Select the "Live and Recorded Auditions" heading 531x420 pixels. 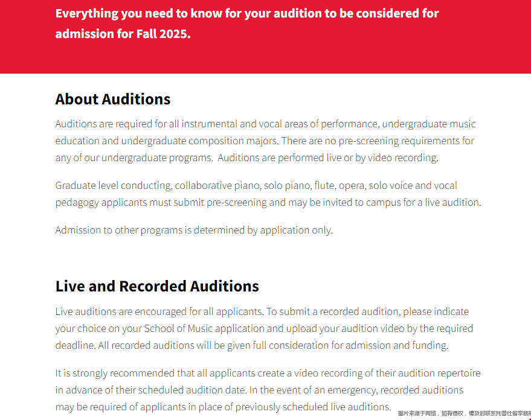(x=157, y=286)
